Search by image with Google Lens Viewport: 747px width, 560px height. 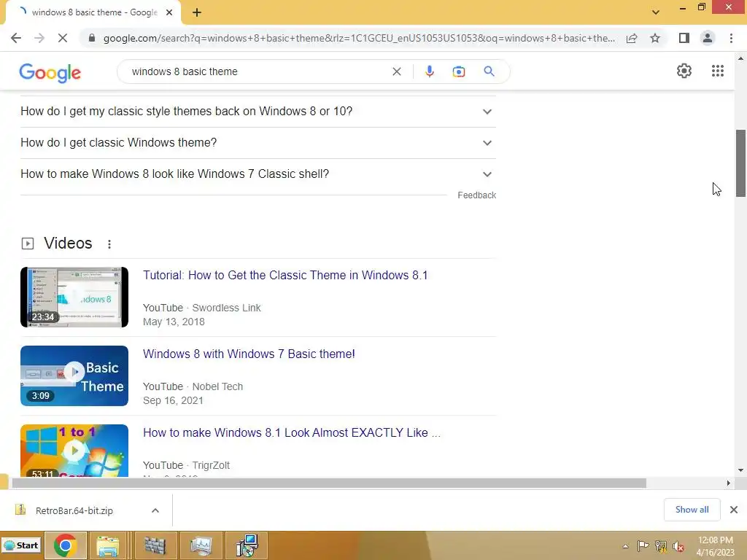coord(458,71)
